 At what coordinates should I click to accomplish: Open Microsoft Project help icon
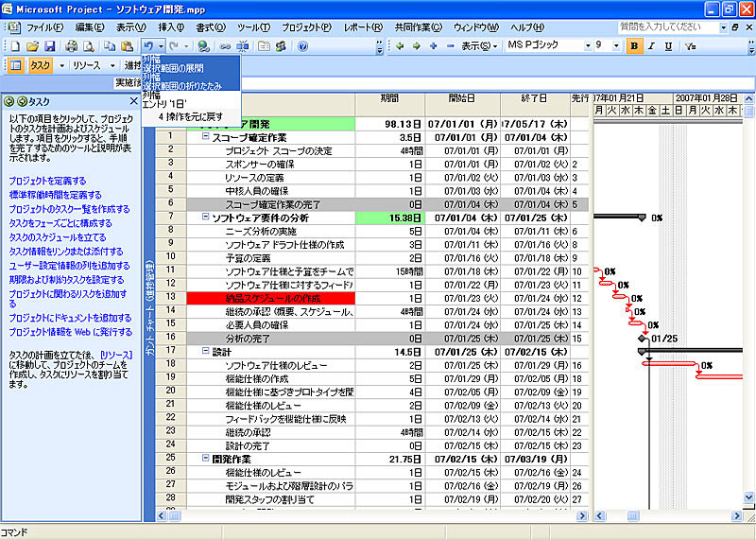(x=302, y=46)
